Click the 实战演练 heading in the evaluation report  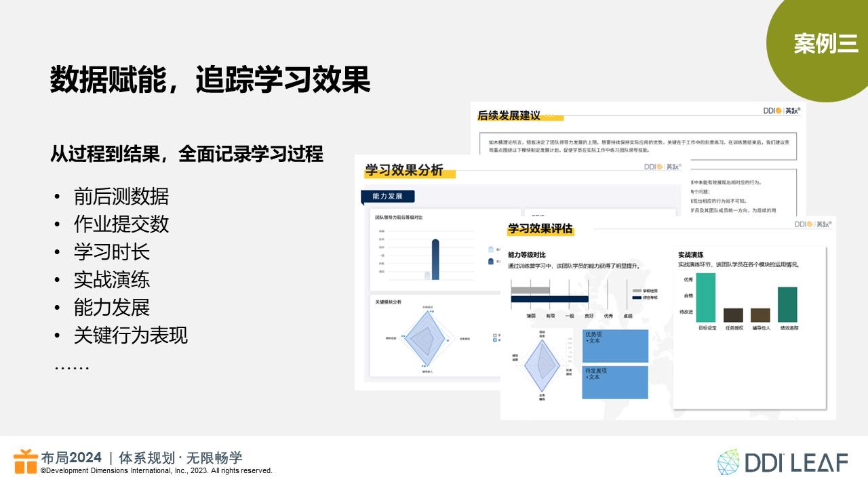(691, 255)
